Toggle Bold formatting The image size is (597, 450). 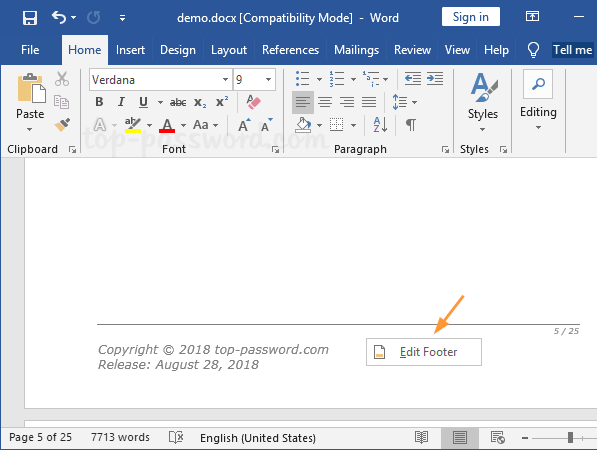[99, 102]
